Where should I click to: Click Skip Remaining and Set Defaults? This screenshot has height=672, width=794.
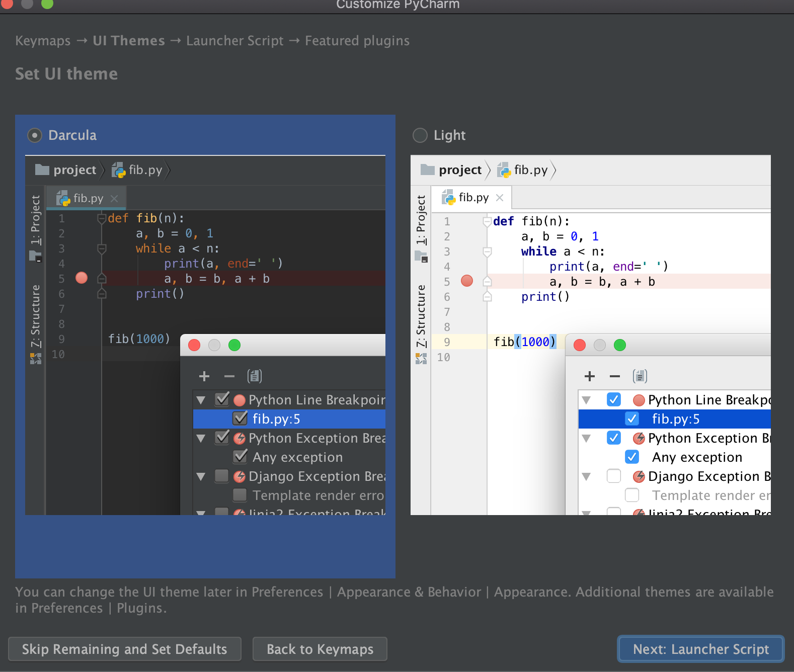tap(125, 649)
